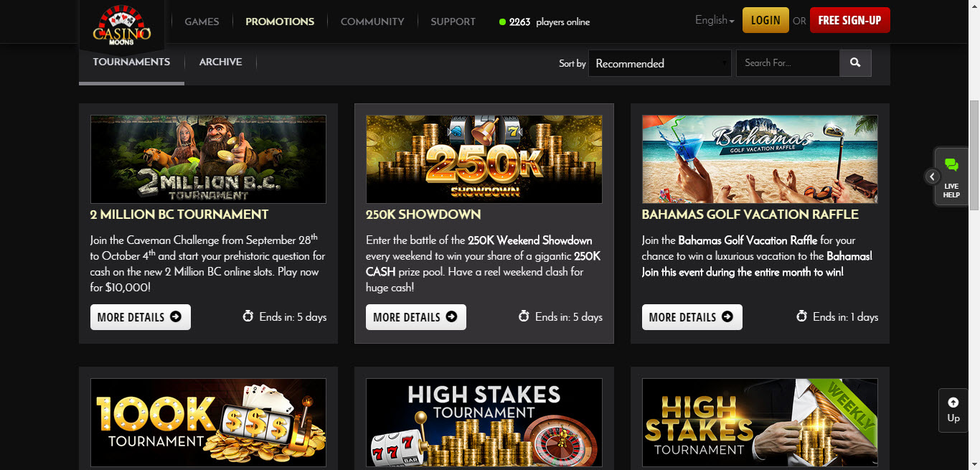This screenshot has height=470, width=980.
Task: Open the Sort by Recommended dropdown
Action: pyautogui.click(x=660, y=63)
